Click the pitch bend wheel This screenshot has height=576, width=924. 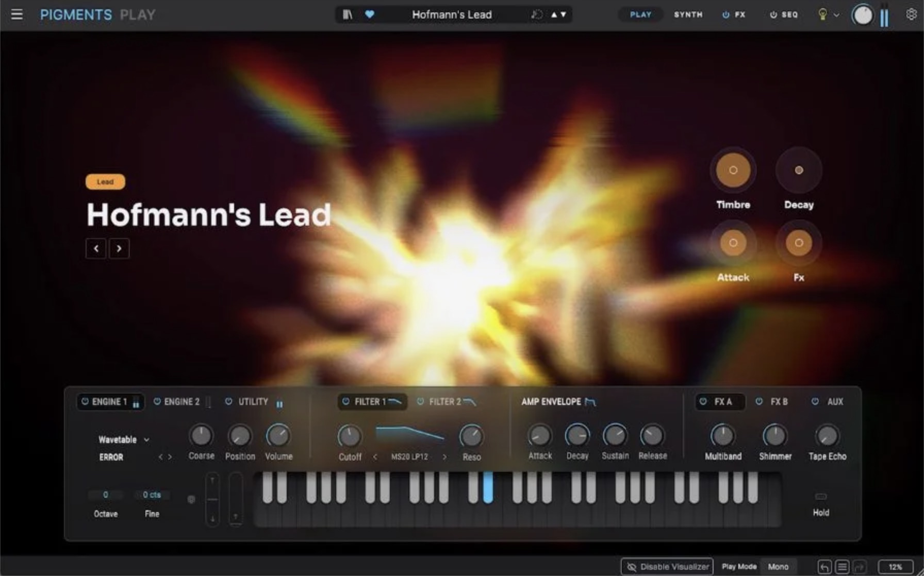[x=212, y=499]
